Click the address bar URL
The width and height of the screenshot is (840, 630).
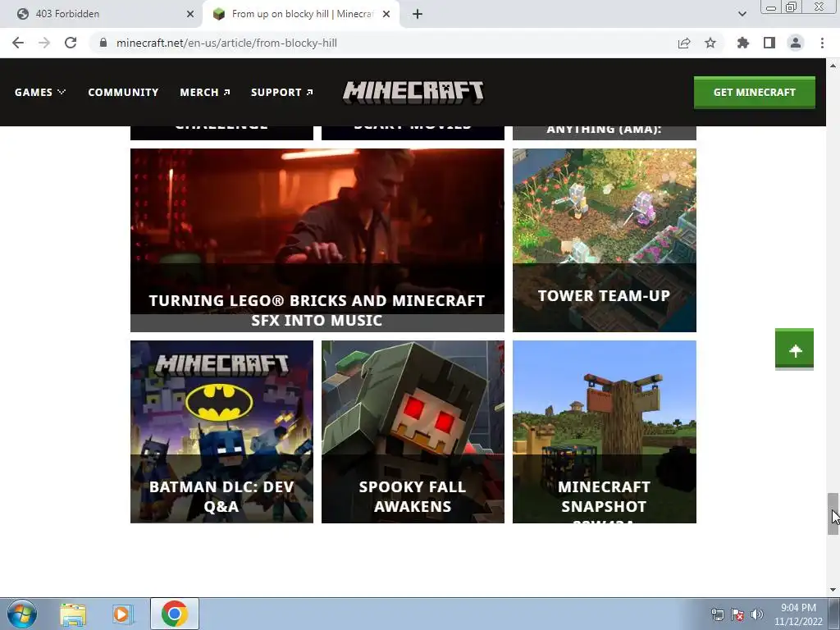point(226,43)
